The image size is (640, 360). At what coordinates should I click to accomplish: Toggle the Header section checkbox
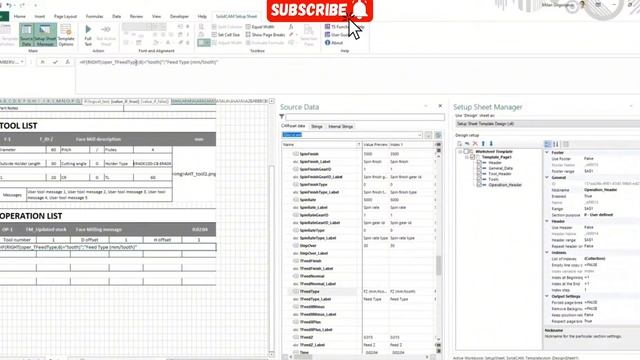click(480, 162)
